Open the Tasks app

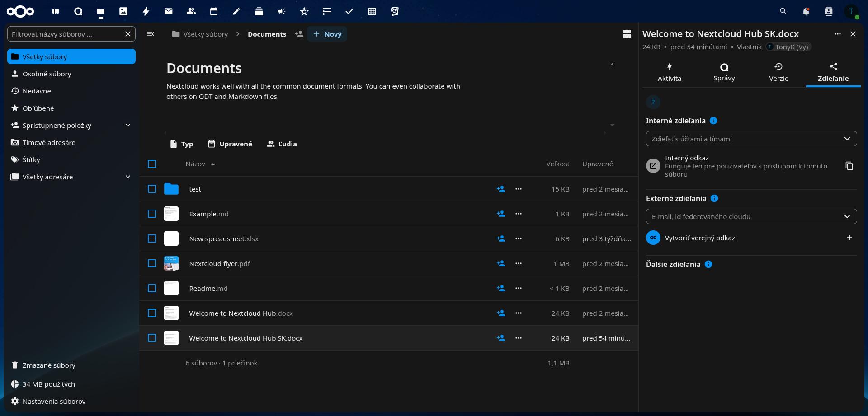(x=349, y=11)
